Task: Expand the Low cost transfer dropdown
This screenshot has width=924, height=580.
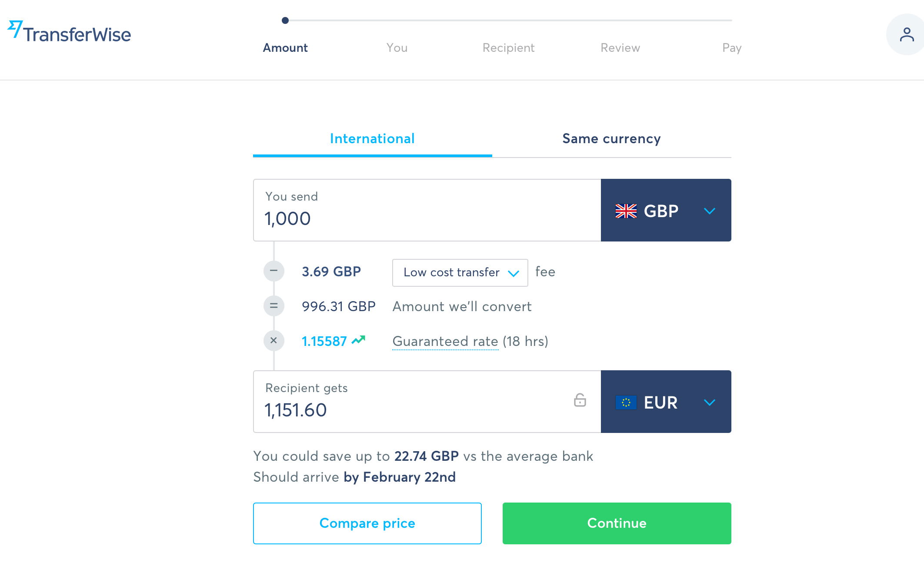Action: click(x=460, y=273)
